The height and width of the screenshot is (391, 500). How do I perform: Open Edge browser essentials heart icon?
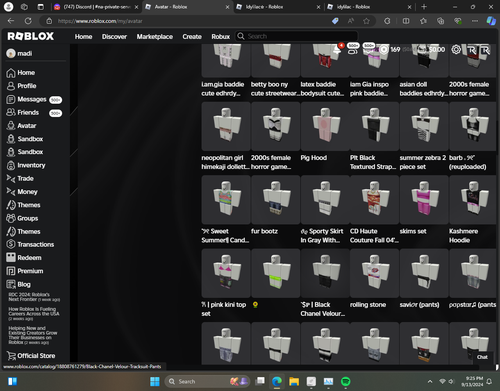(x=458, y=21)
